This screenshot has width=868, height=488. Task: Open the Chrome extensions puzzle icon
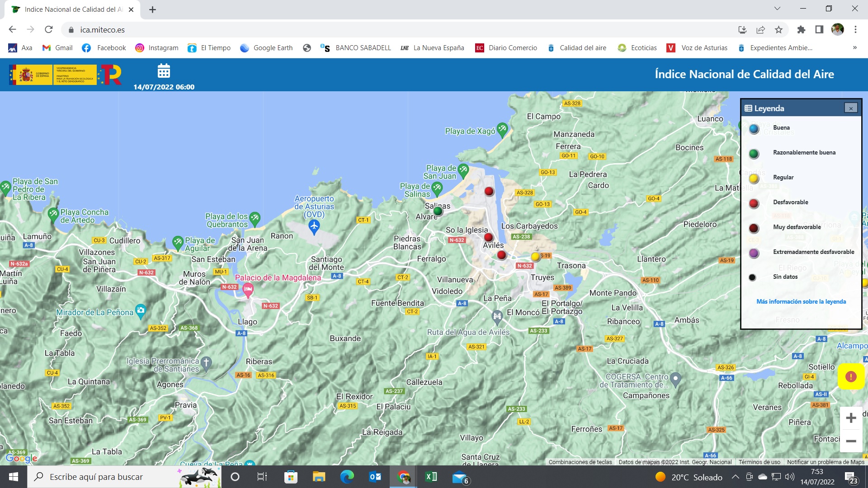pyautogui.click(x=801, y=30)
